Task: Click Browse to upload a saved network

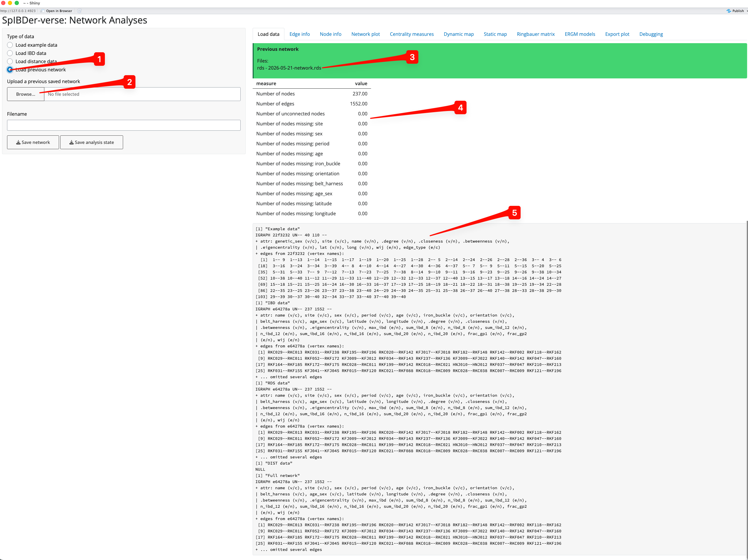Action: (x=26, y=94)
